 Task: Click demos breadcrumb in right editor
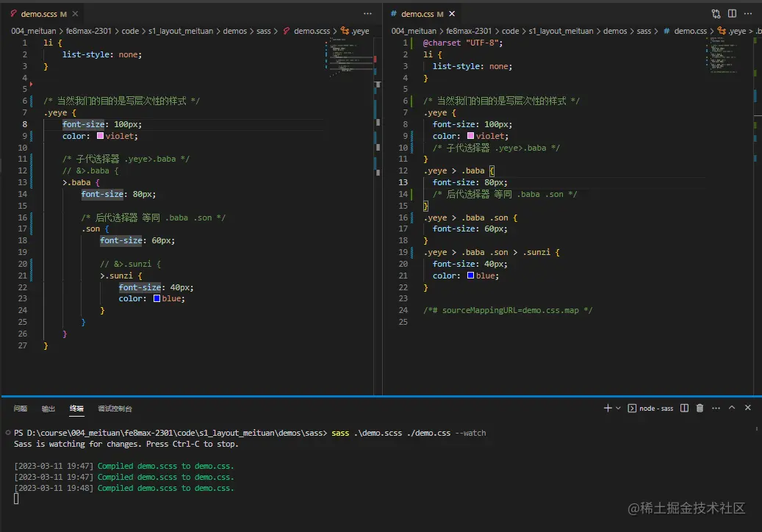click(x=615, y=31)
